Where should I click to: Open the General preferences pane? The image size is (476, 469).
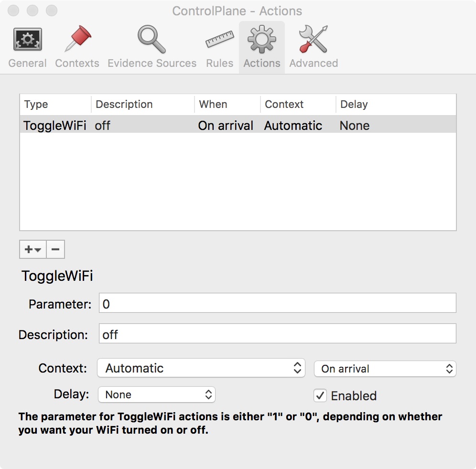pos(27,47)
